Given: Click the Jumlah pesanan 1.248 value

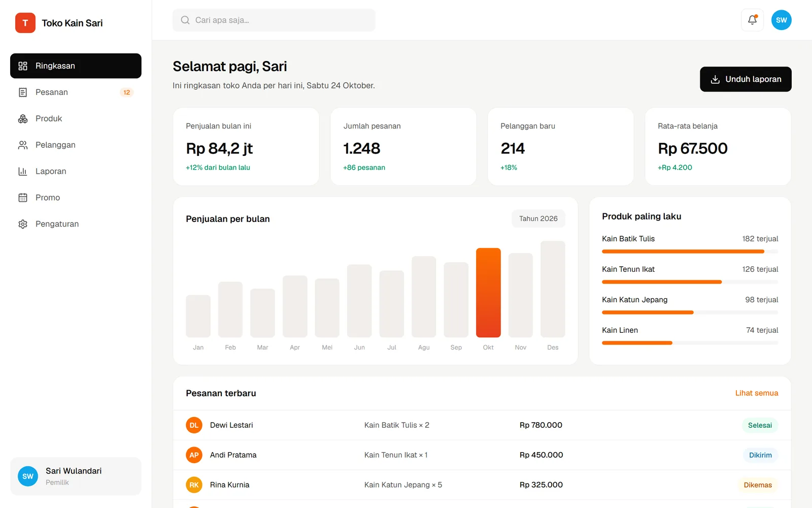Looking at the screenshot, I should (x=362, y=148).
